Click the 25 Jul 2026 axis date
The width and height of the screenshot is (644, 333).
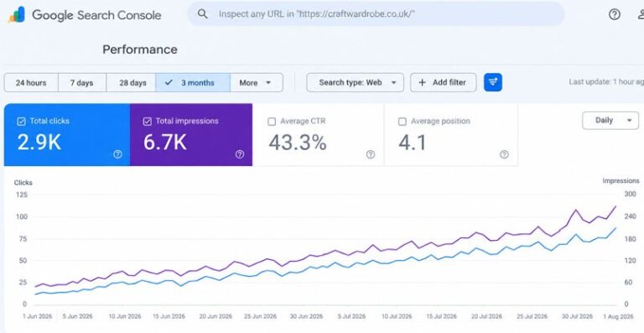click(x=532, y=316)
